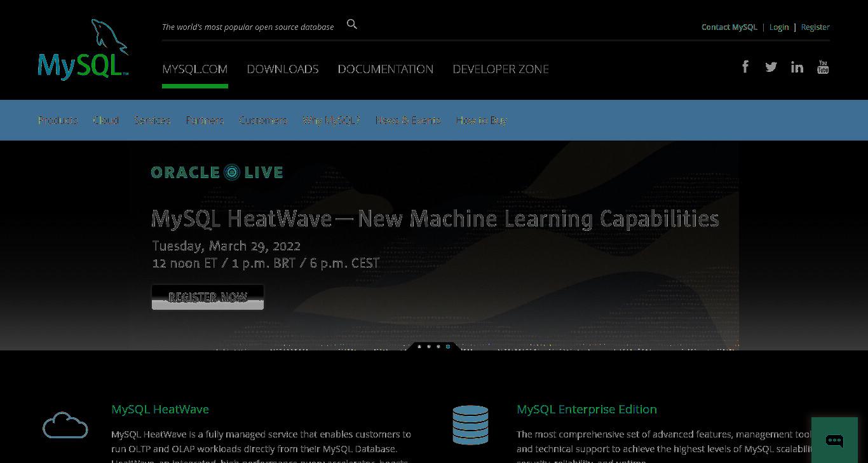Click the REGISTER NOW button
The width and height of the screenshot is (868, 463).
click(x=208, y=297)
